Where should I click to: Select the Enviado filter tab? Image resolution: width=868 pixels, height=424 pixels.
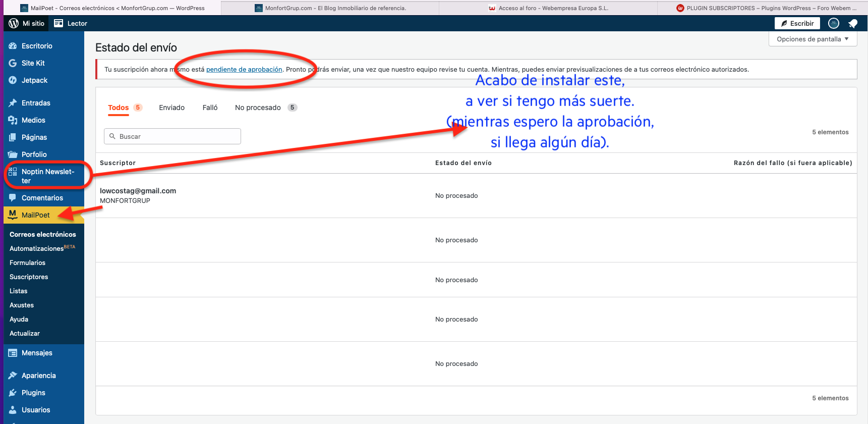[x=172, y=108]
